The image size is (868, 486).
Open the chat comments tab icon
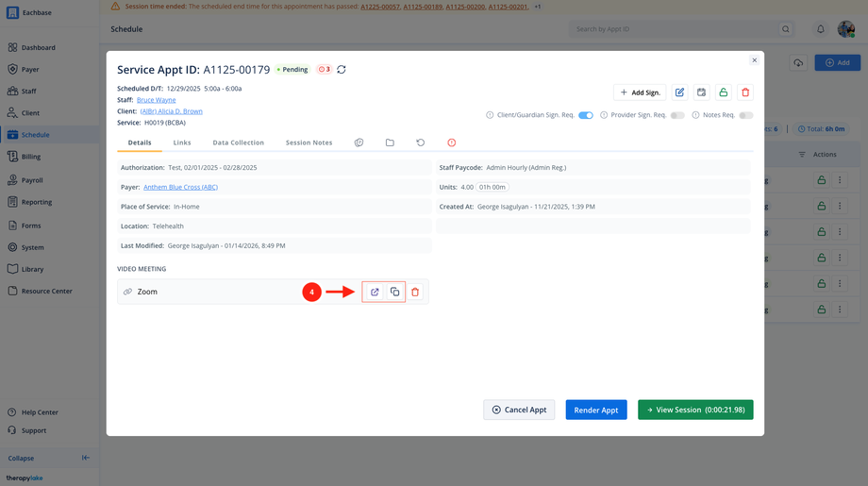coord(359,142)
